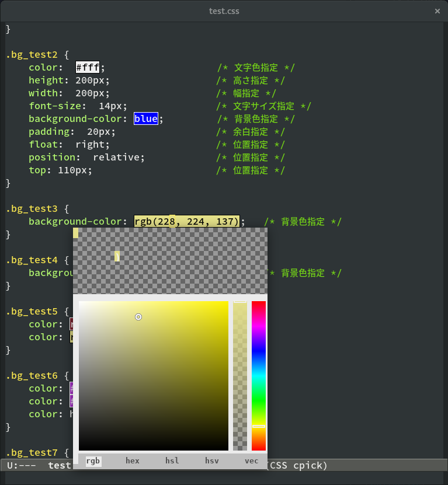Click the hue slider's white handle marker

tap(259, 426)
